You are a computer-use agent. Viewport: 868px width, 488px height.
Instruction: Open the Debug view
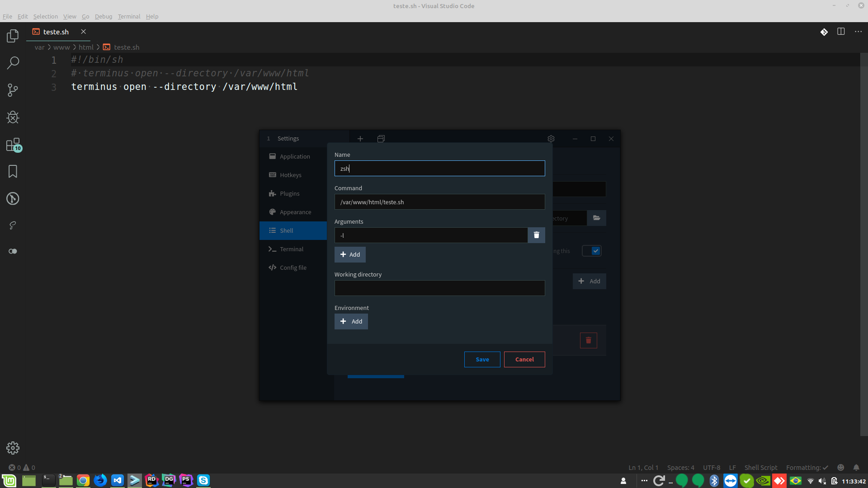[13, 117]
